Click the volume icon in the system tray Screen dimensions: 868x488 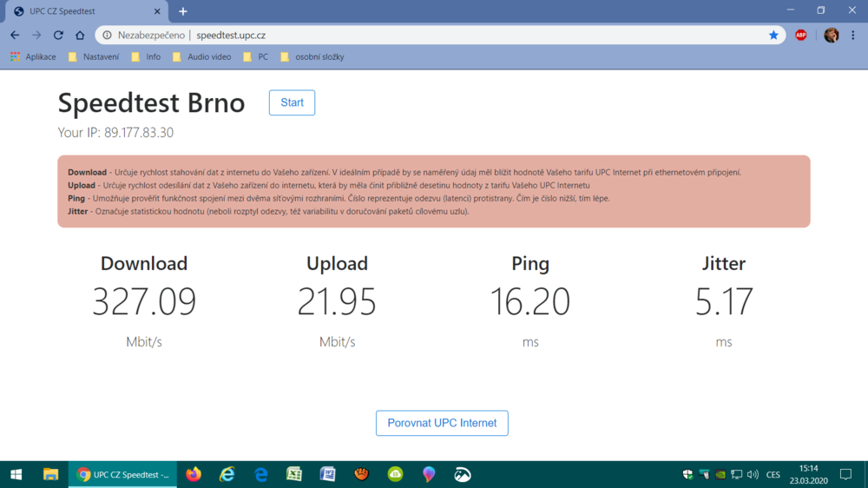pyautogui.click(x=752, y=475)
